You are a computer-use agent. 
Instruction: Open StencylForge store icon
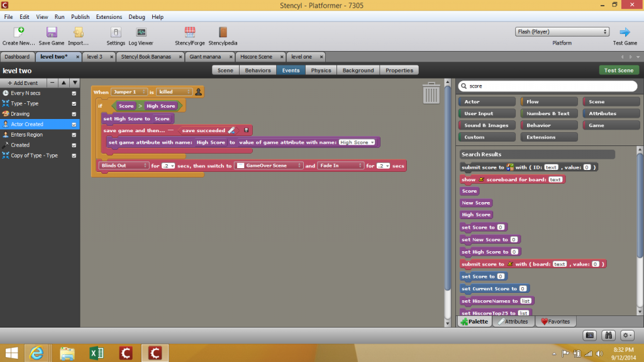(x=190, y=32)
